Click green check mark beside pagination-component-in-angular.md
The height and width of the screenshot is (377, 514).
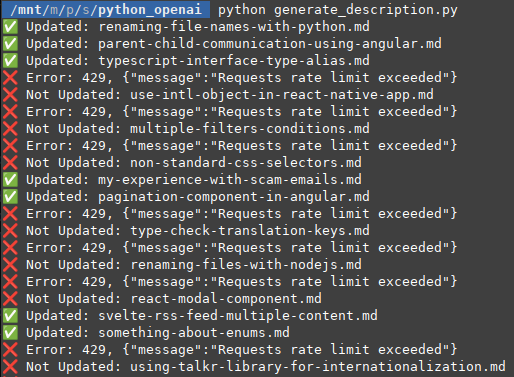click(10, 197)
